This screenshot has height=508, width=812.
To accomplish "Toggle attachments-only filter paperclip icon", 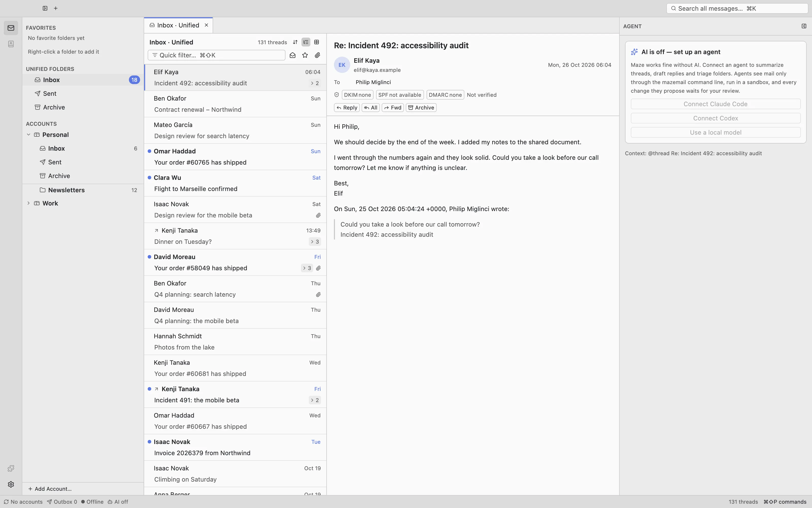I will coord(317,55).
